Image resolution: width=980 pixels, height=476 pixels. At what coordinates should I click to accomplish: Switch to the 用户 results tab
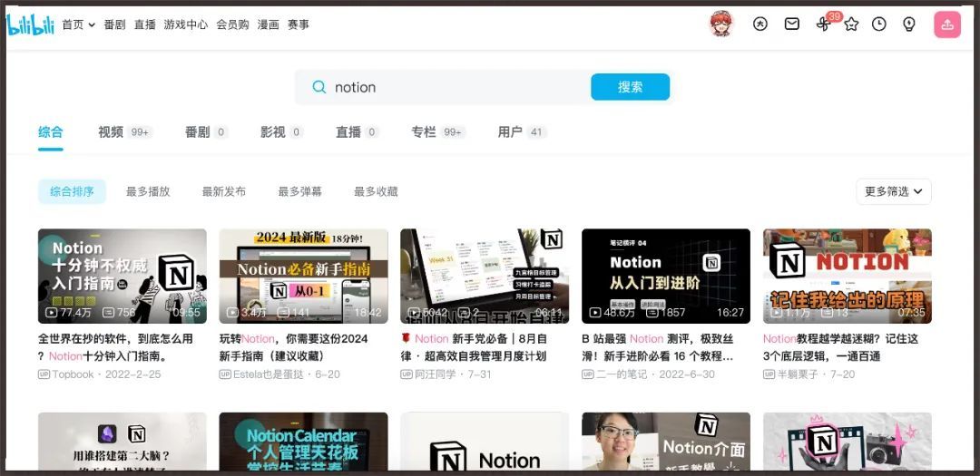(522, 132)
